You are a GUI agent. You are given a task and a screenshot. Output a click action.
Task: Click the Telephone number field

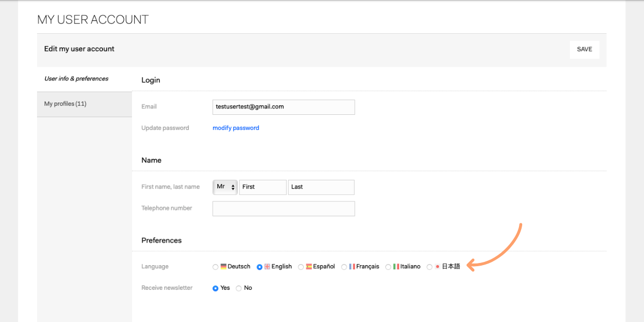pos(283,208)
